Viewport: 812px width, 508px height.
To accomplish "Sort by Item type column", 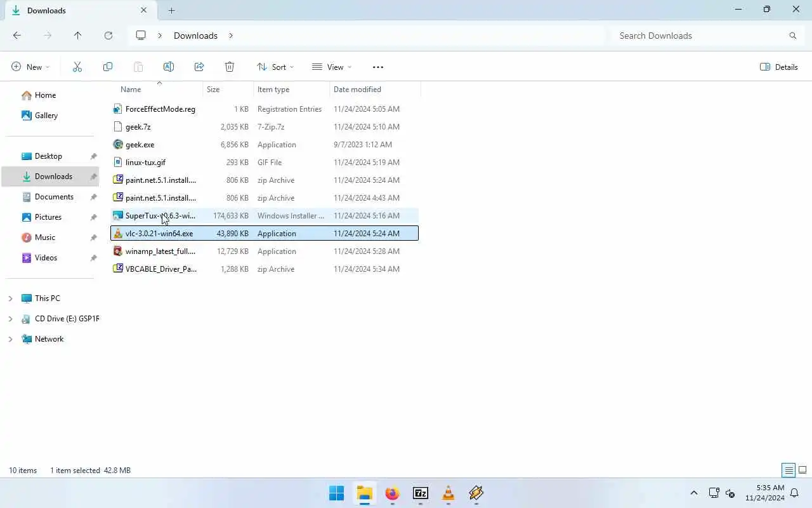I will (292, 90).
